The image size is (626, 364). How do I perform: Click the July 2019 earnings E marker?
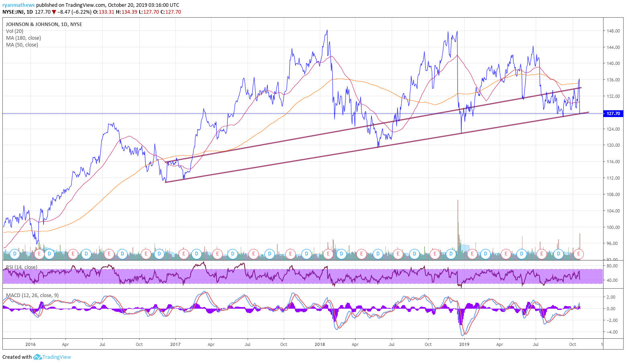542,254
